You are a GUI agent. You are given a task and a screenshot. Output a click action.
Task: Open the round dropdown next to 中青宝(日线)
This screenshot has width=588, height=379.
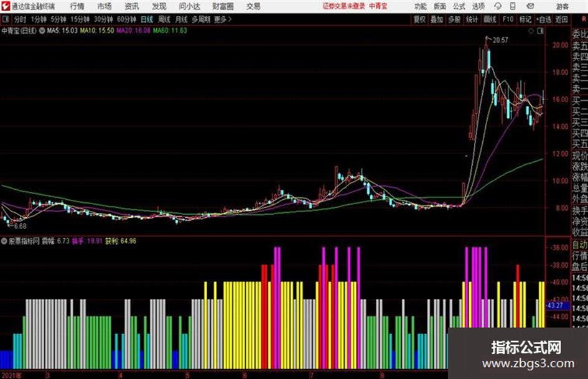coord(42,30)
